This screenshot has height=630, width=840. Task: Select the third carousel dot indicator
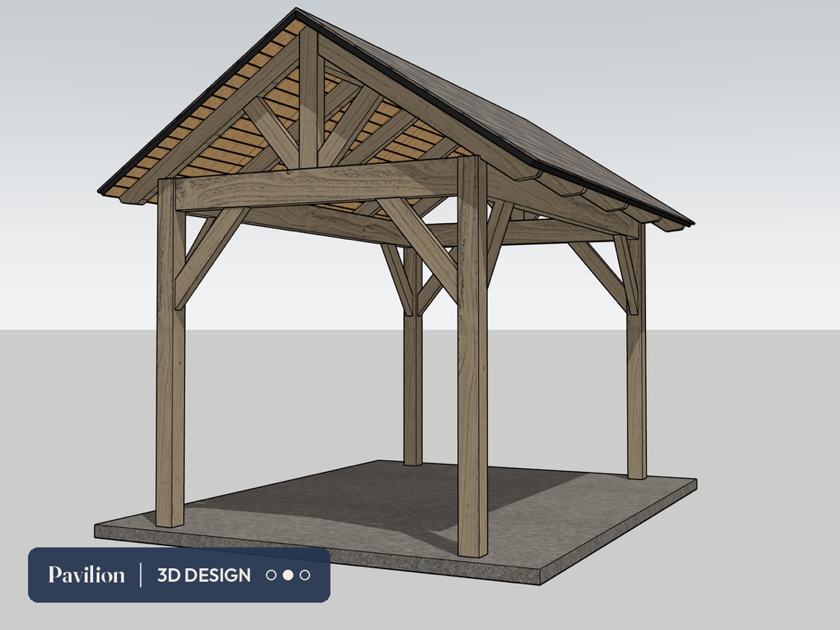(x=305, y=575)
